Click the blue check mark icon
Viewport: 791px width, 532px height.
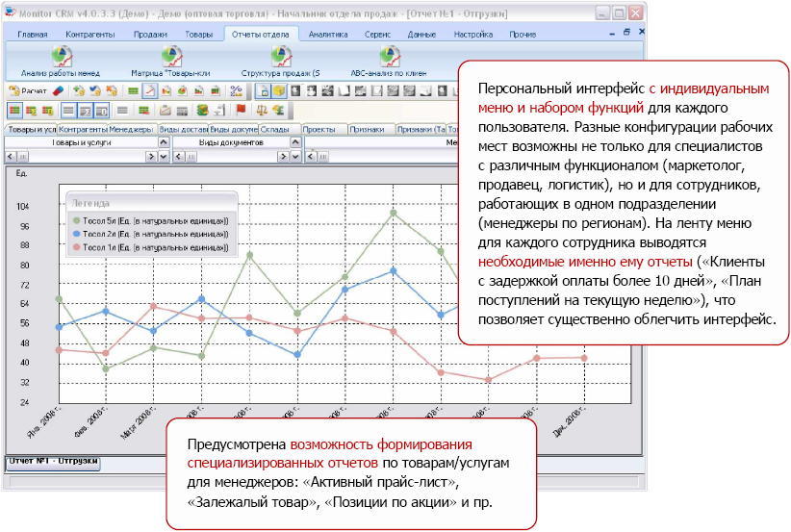(x=95, y=90)
